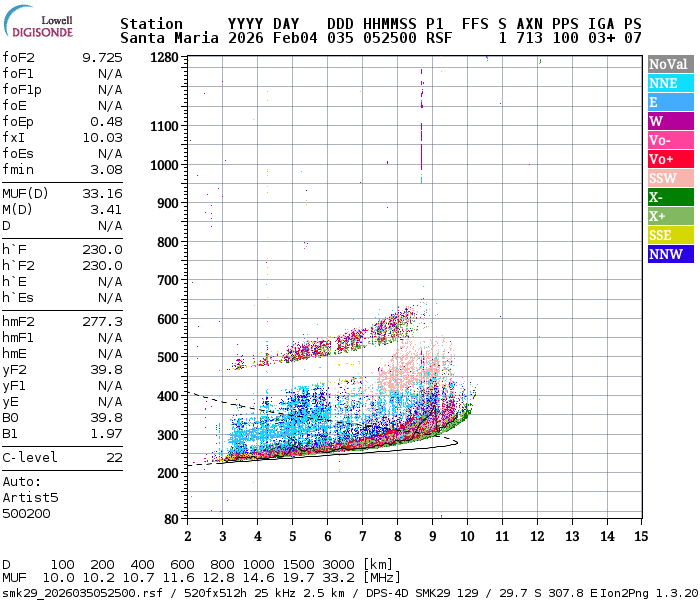Image resolution: width=700 pixels, height=600 pixels.
Task: Select the Vo+ red legend swatch
Action: [670, 159]
